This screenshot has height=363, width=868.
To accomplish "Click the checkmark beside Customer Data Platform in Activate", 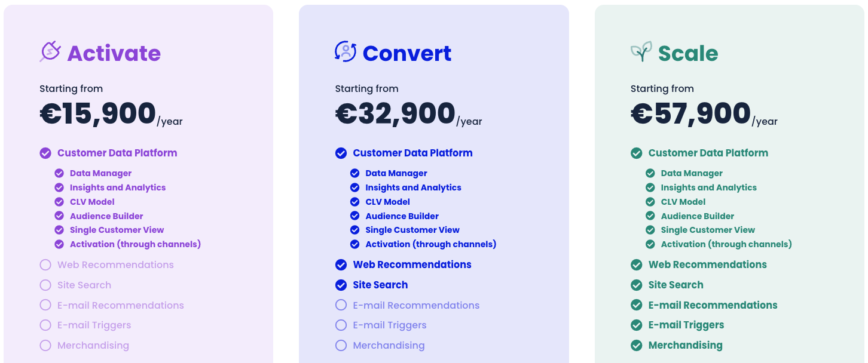I will (45, 153).
